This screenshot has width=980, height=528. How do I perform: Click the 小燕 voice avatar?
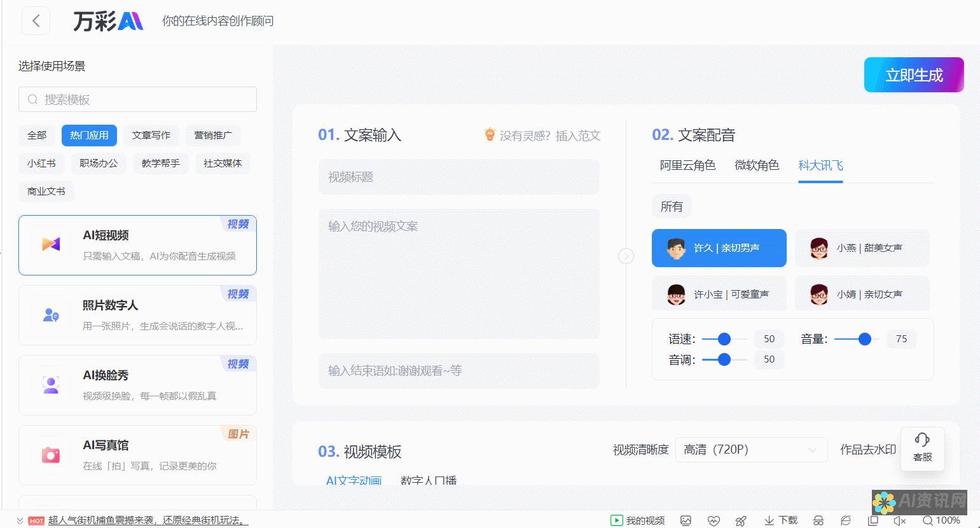[x=818, y=248]
